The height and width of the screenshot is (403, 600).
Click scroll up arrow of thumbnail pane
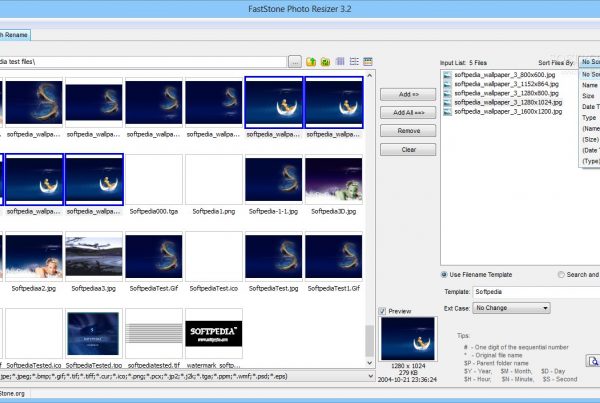pyautogui.click(x=370, y=76)
